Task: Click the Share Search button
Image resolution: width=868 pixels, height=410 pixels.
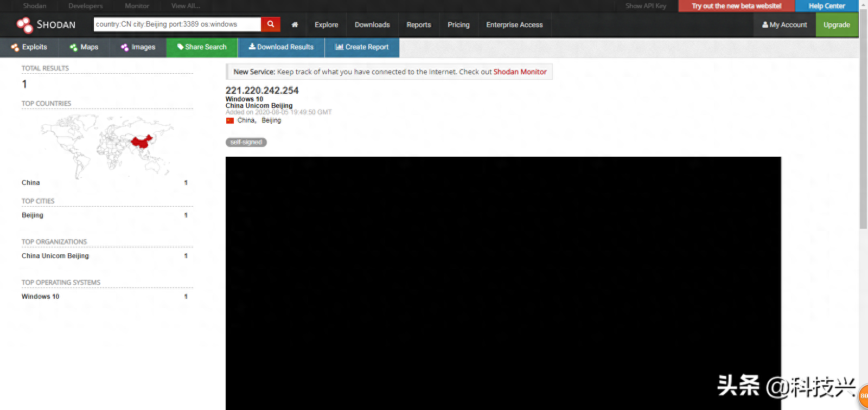Action: tap(202, 47)
